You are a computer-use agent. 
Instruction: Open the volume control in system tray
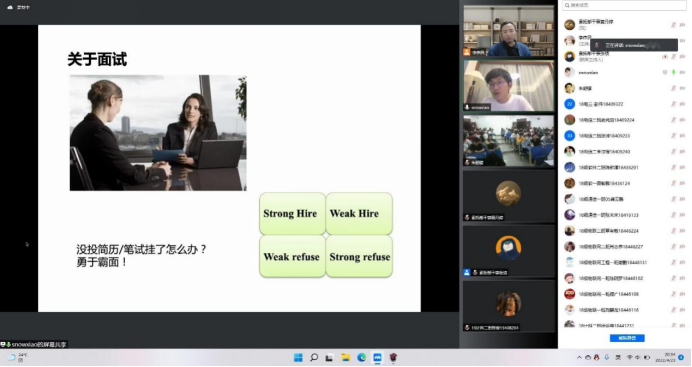[x=638, y=358]
